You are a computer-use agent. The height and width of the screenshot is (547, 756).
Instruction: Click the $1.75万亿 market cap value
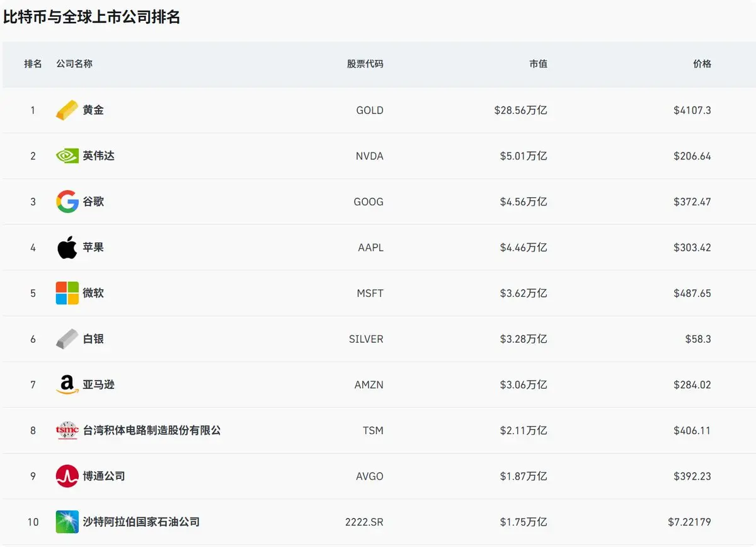click(x=524, y=522)
